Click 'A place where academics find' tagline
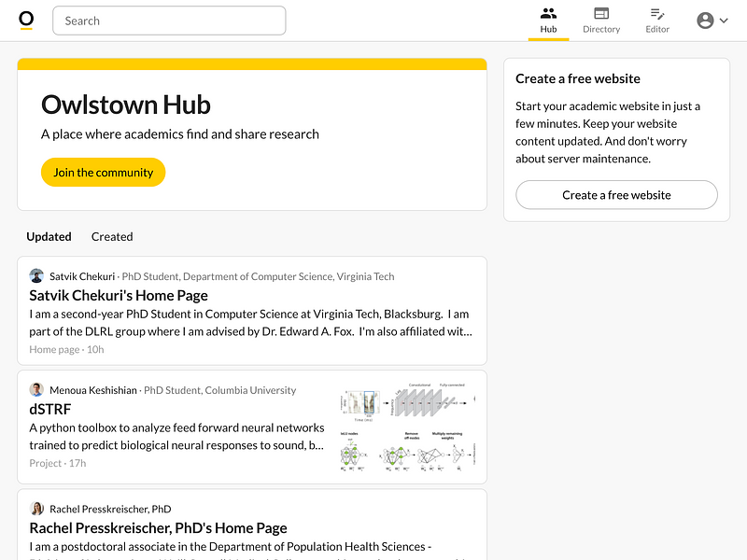 [x=180, y=134]
